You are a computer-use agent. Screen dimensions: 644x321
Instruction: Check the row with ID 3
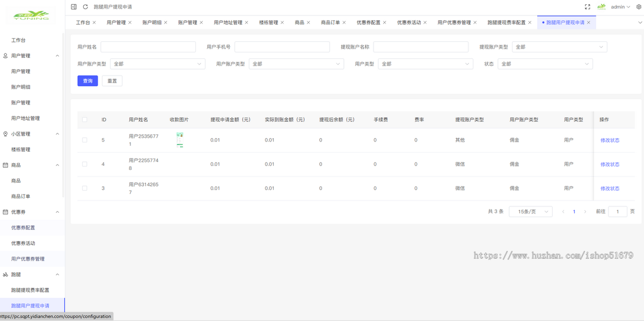85,188
